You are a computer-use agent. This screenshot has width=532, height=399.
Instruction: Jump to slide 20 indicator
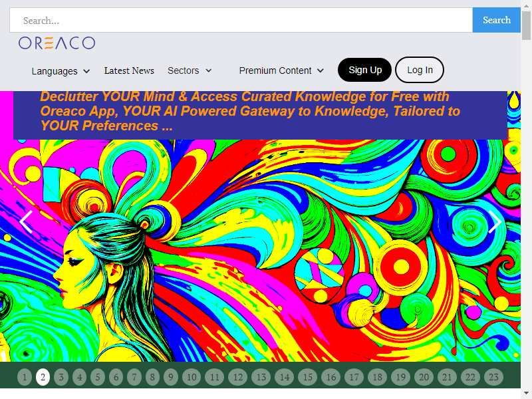click(x=424, y=377)
